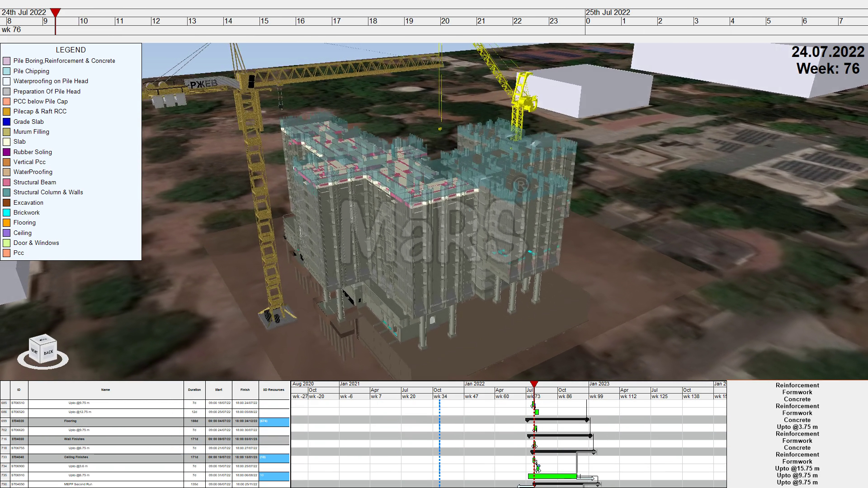Screen dimensions: 868x488
Task: Click the Upto @12.75 m task name
Action: click(x=80, y=412)
